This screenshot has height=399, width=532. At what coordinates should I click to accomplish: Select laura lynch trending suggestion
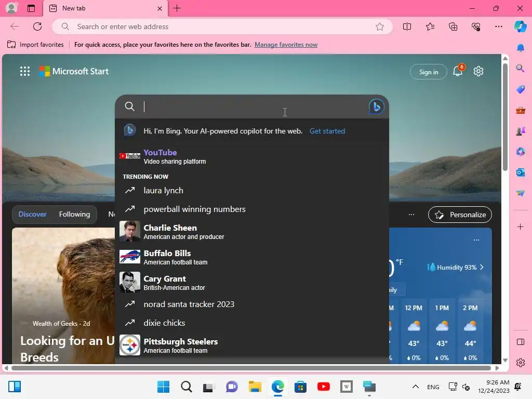pos(252,190)
